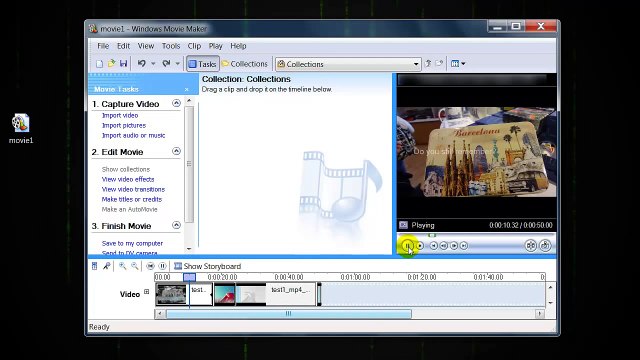Select the teal and red clip thumbnail
The width and height of the screenshot is (640, 360).
[x=224, y=295]
